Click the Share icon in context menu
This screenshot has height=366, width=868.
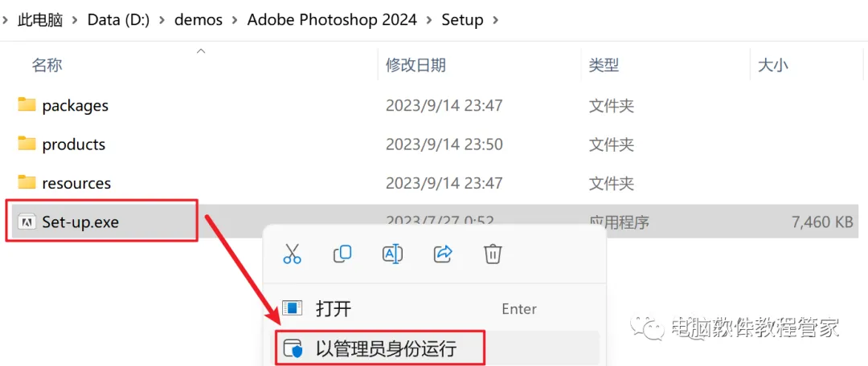coord(443,254)
